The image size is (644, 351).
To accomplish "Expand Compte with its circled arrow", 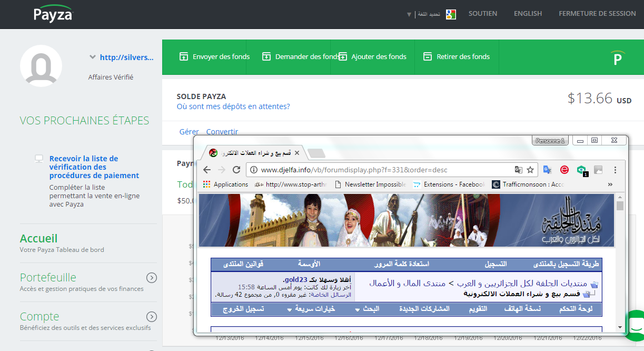I will click(x=152, y=317).
